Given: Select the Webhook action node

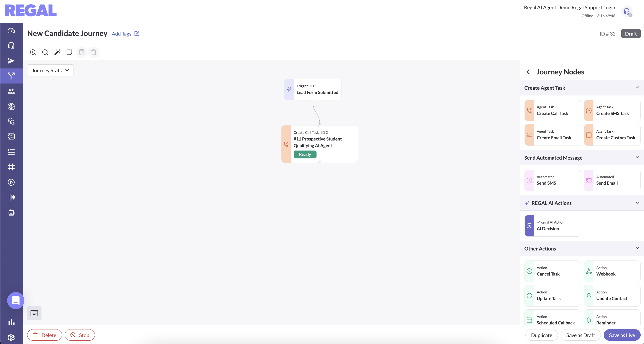Looking at the screenshot, I should (x=612, y=271).
